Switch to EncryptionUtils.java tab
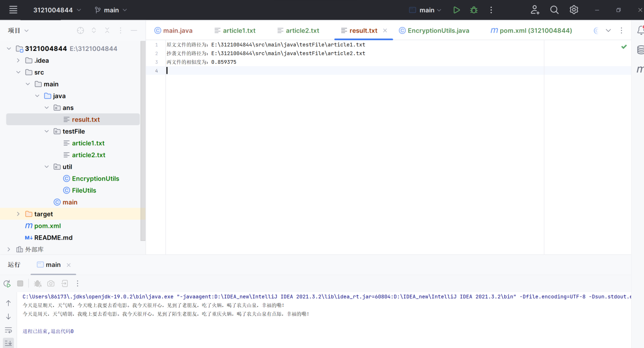Screen dimensions: 644x348 pyautogui.click(x=434, y=30)
